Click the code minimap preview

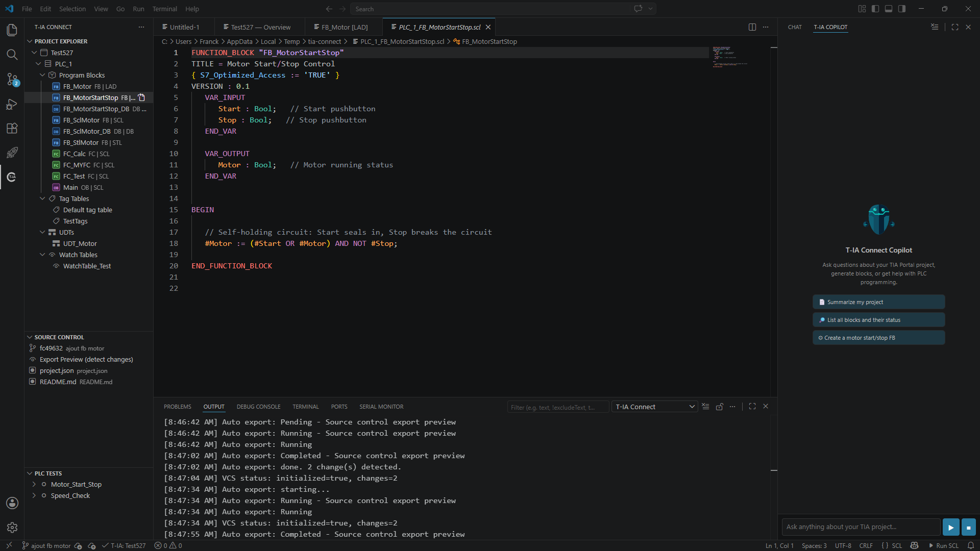coord(730,56)
